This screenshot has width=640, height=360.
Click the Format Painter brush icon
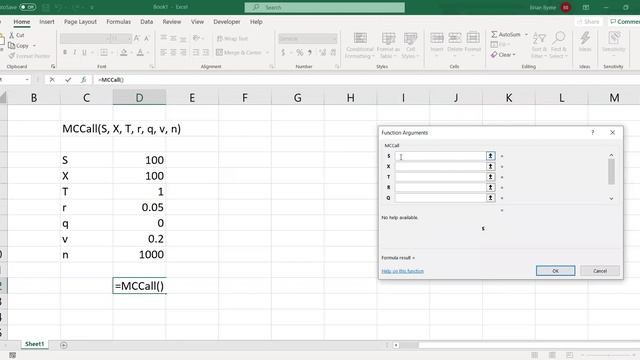pyautogui.click(x=11, y=56)
